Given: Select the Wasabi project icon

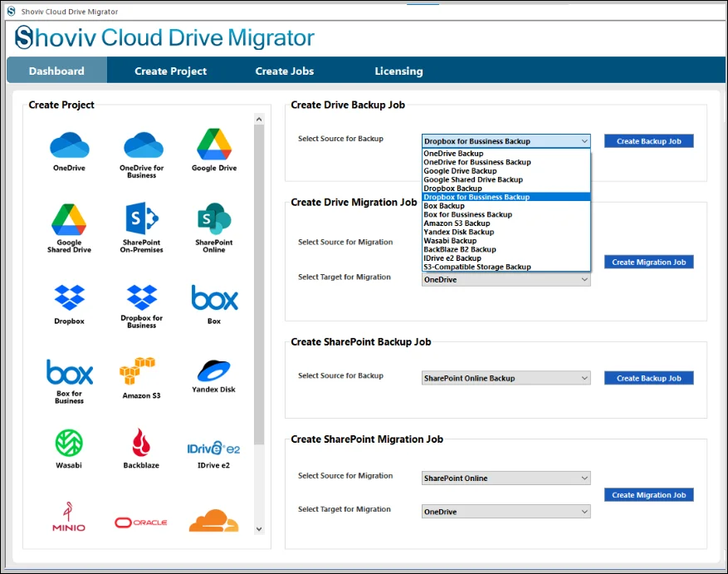Looking at the screenshot, I should [69, 443].
